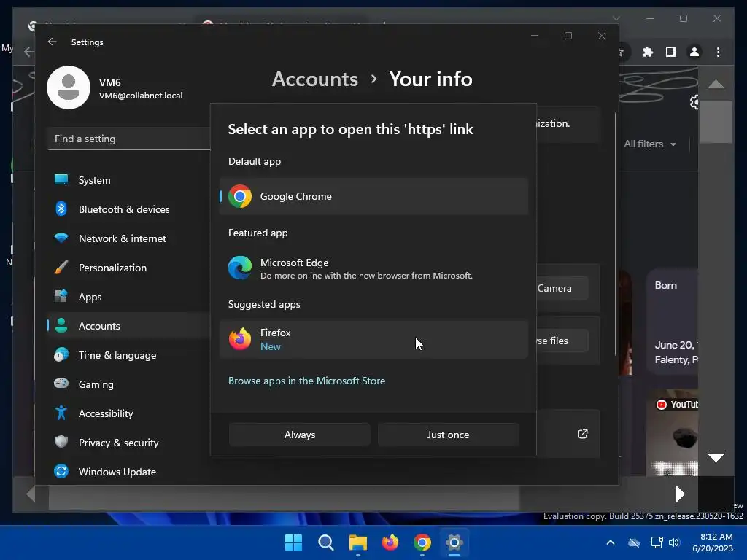
Task: Open the clock showing 8:12 AM
Action: 713,542
